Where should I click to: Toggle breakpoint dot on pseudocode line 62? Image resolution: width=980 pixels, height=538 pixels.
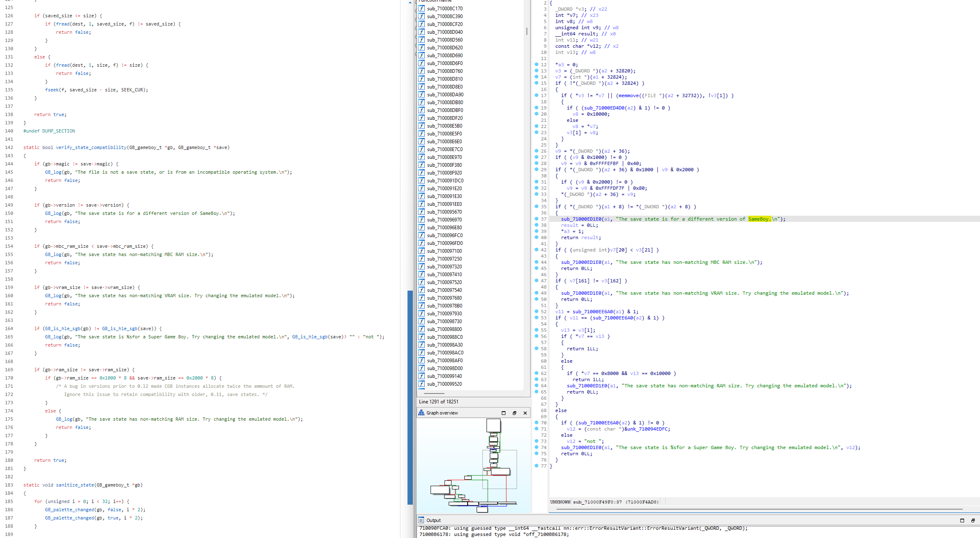(x=536, y=373)
